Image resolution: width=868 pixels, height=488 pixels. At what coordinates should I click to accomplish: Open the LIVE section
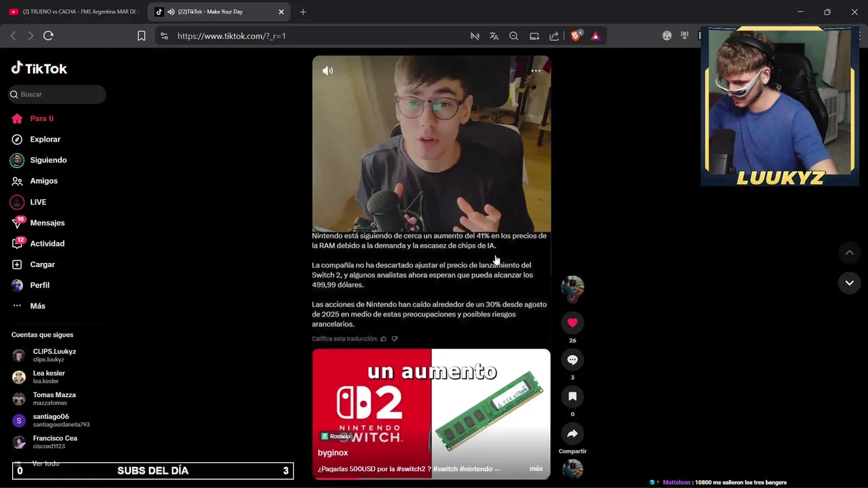[x=28, y=202]
